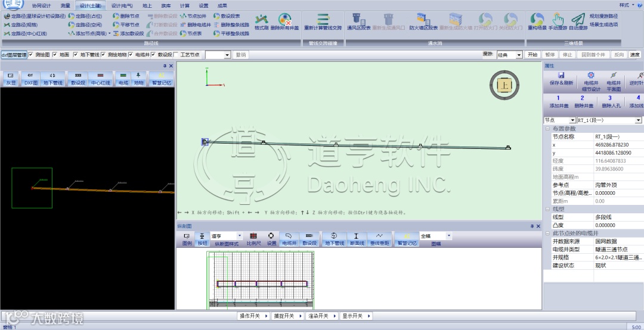The image size is (644, 330).
Task: Click the 速度 button
Action: (x=635, y=55)
